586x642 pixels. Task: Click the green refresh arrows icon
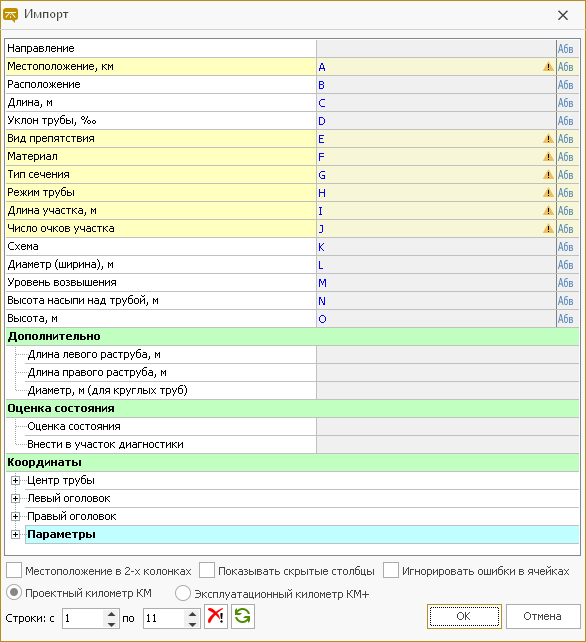tap(243, 616)
